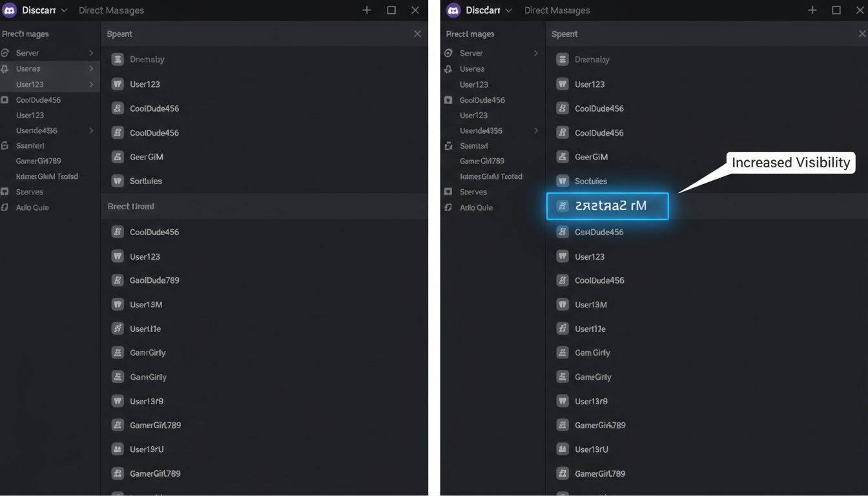Dismiss the Speent panel with the X control
Image resolution: width=868 pixels, height=496 pixels.
[417, 33]
